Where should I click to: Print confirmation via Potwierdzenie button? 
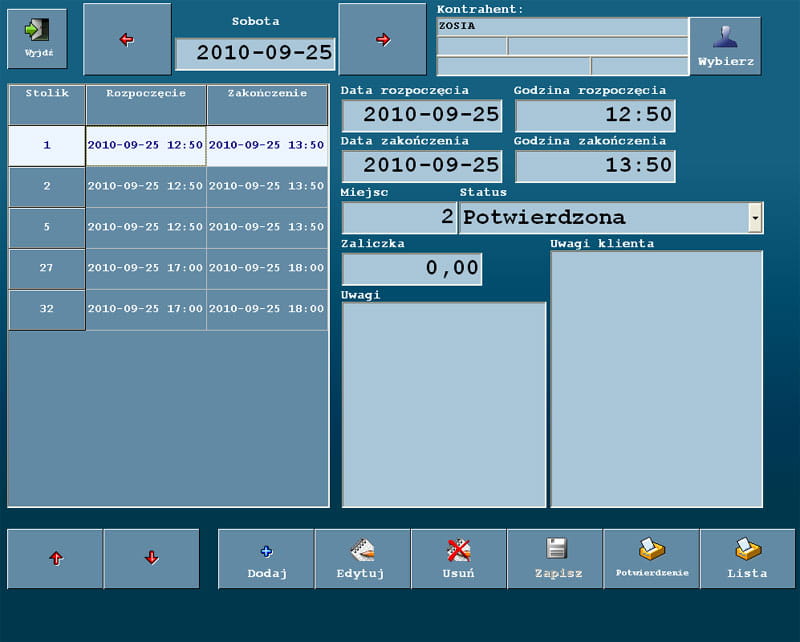coord(651,559)
